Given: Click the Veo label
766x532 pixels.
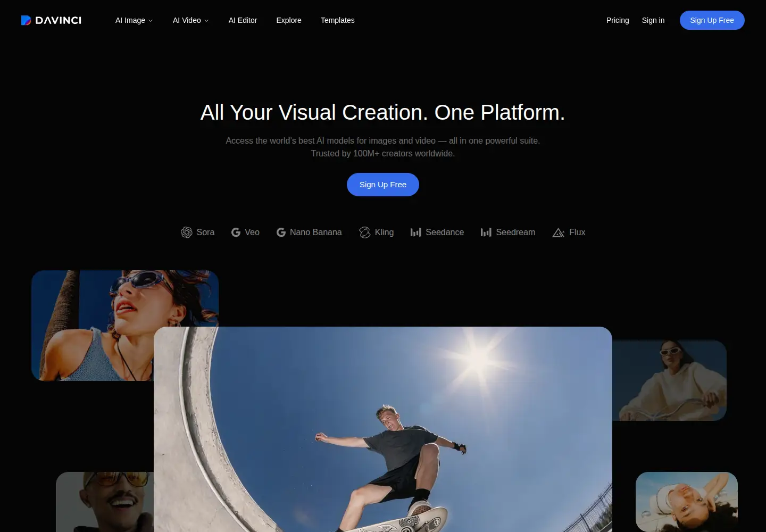Looking at the screenshot, I should point(252,232).
